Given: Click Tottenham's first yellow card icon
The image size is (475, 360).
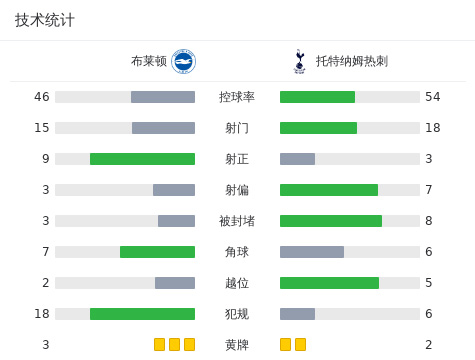Looking at the screenshot, I should 285,345.
